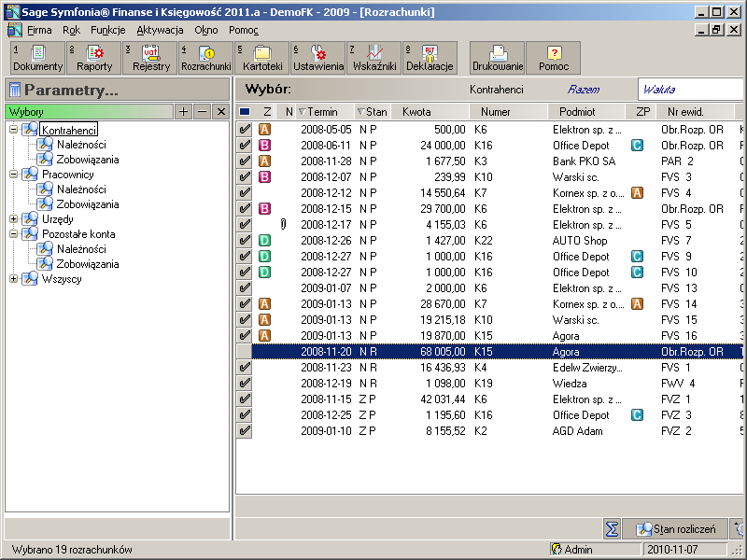Viewport: 747px width, 560px height.
Task: Toggle checkmark for the 500,00 row
Action: (x=245, y=130)
